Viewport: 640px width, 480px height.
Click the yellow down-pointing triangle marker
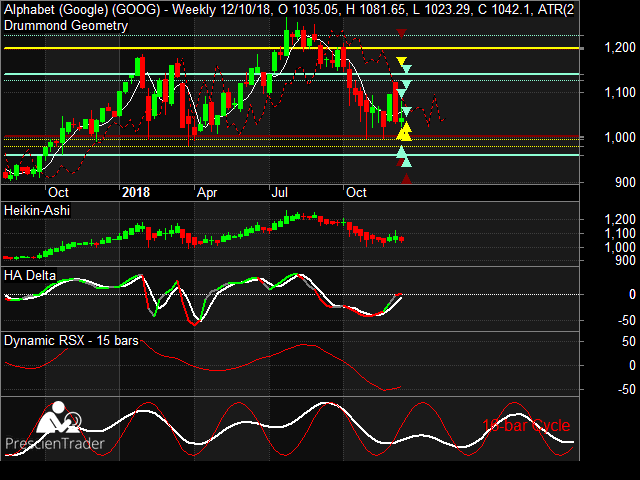(401, 61)
